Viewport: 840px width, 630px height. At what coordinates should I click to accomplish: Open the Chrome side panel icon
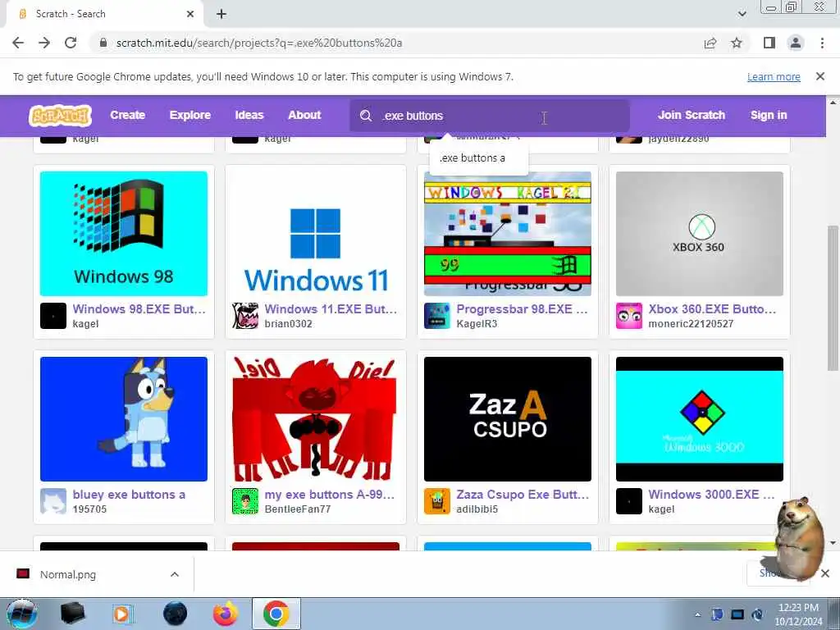(x=769, y=43)
